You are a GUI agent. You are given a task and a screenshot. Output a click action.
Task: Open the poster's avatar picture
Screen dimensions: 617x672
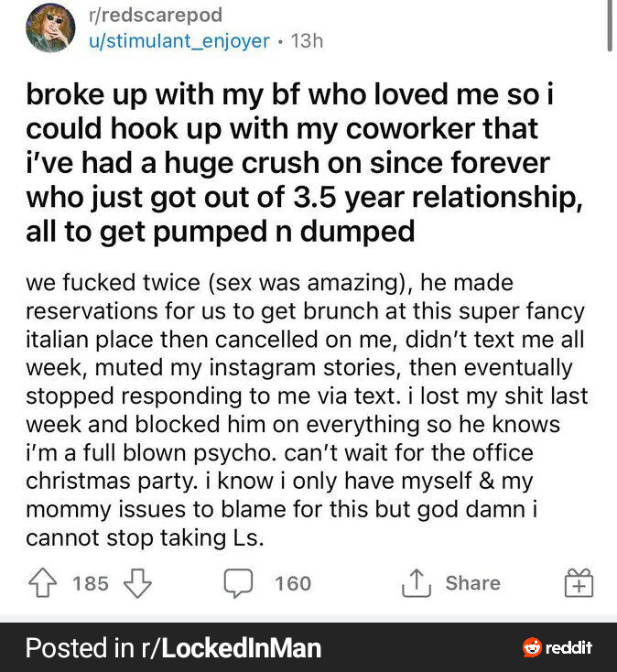(x=50, y=27)
